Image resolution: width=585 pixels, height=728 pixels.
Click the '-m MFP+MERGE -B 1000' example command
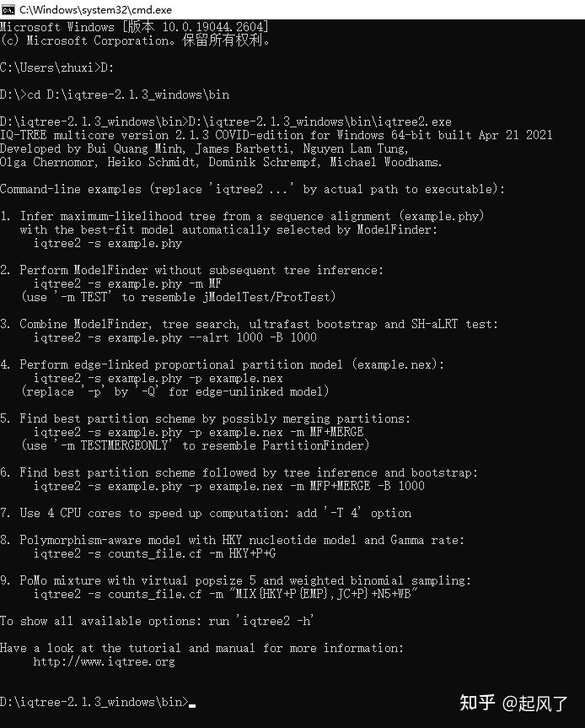tap(228, 486)
